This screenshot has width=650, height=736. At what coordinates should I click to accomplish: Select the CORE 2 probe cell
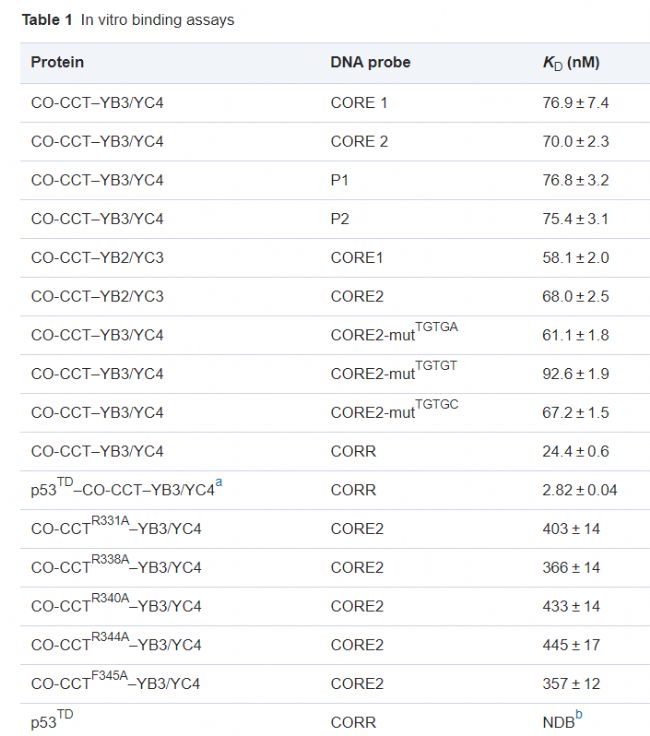click(359, 142)
